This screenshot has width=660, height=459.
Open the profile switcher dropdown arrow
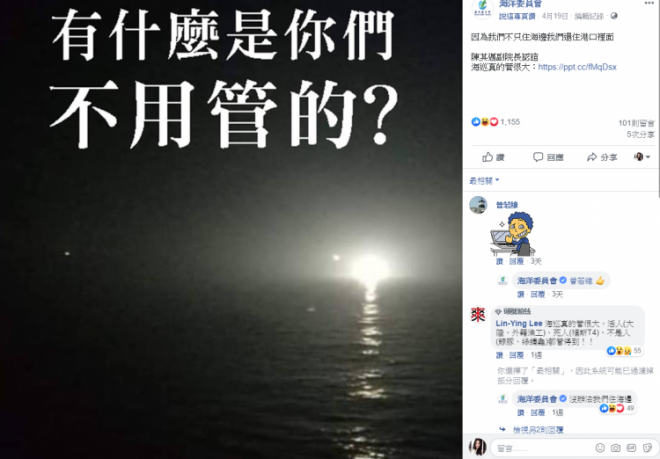[x=642, y=157]
